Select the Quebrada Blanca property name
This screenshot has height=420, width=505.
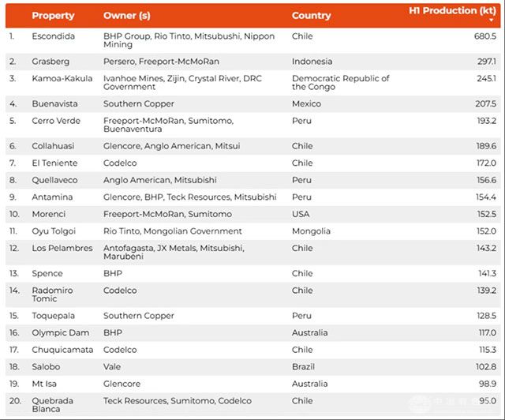53,404
